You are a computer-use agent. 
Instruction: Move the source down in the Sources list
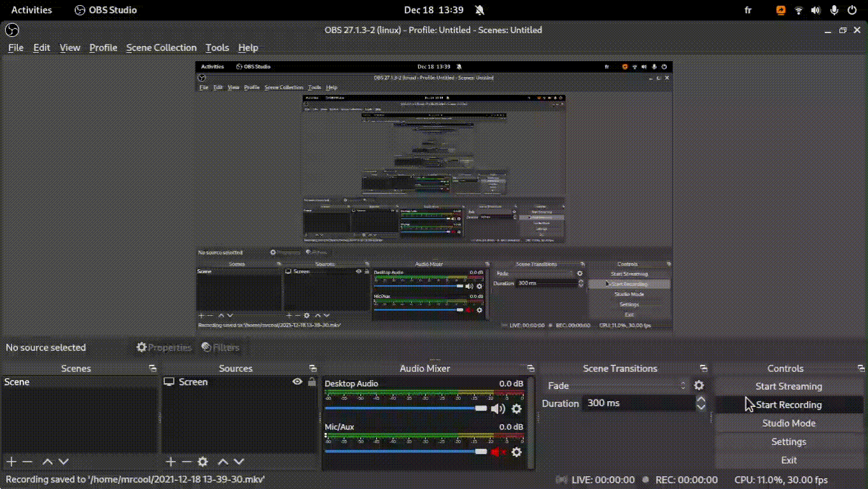coord(239,462)
